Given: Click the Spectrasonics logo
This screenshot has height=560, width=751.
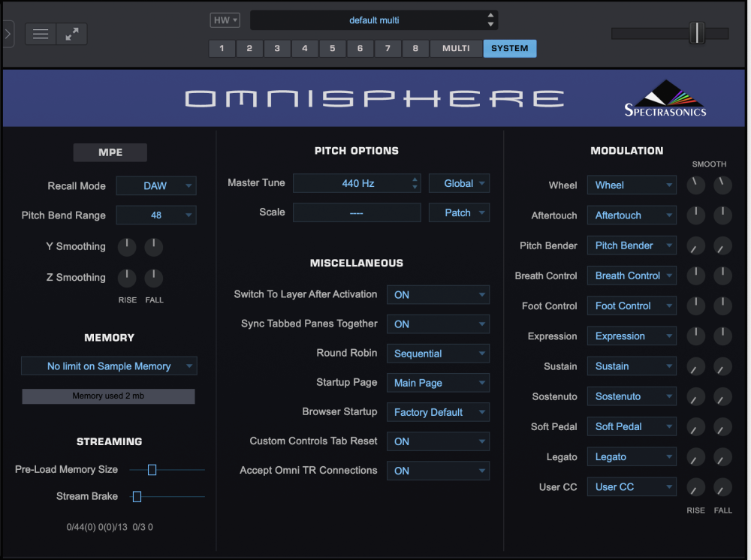Looking at the screenshot, I should coord(665,99).
